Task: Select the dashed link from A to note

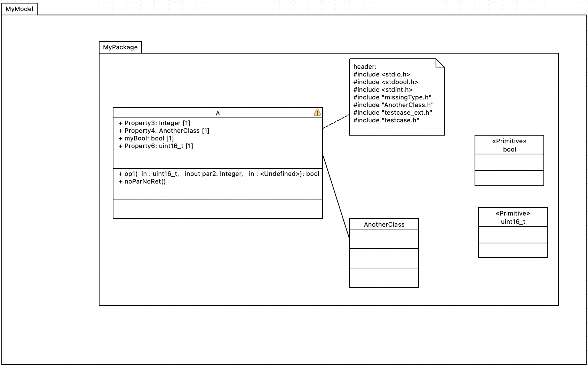Action: pos(336,122)
